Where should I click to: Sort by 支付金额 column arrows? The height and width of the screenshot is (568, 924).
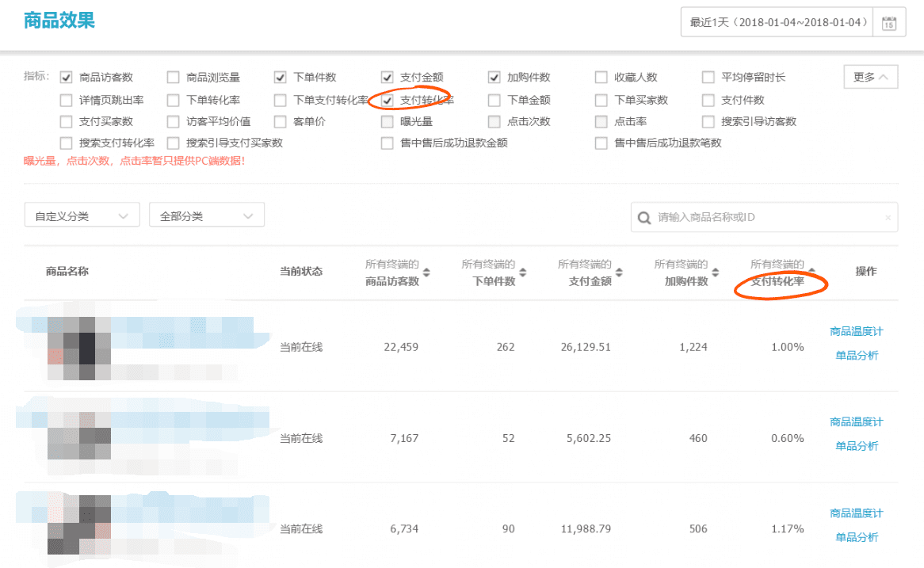620,273
